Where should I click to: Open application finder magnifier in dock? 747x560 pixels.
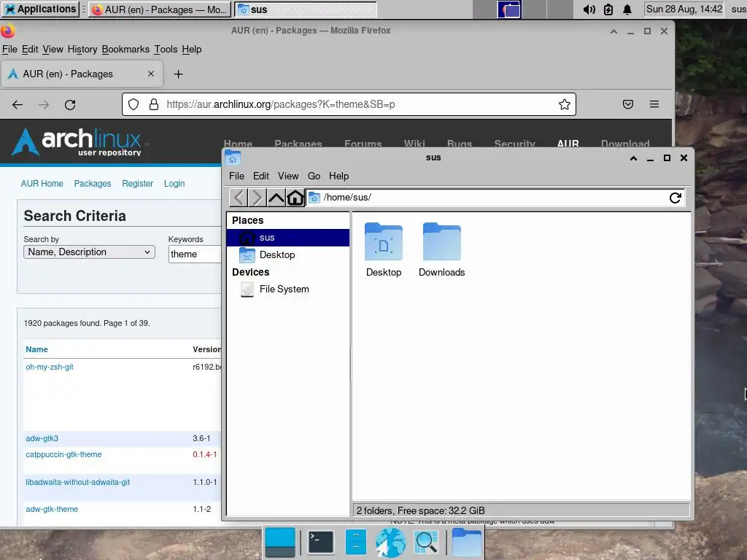coord(426,542)
